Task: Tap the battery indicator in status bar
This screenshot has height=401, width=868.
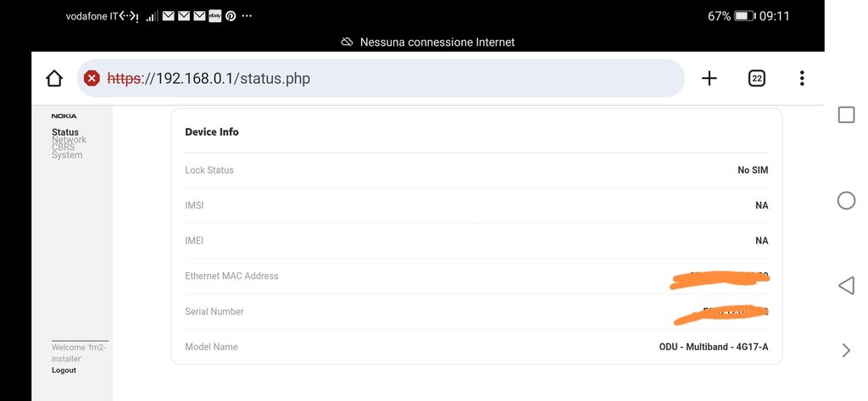Action: [745, 16]
